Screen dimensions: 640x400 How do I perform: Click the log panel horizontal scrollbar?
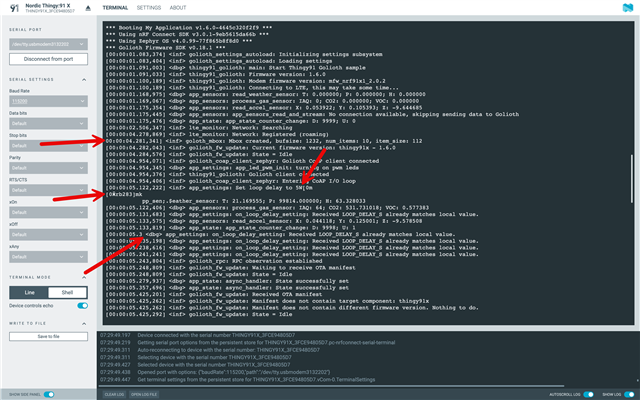coord(331,386)
